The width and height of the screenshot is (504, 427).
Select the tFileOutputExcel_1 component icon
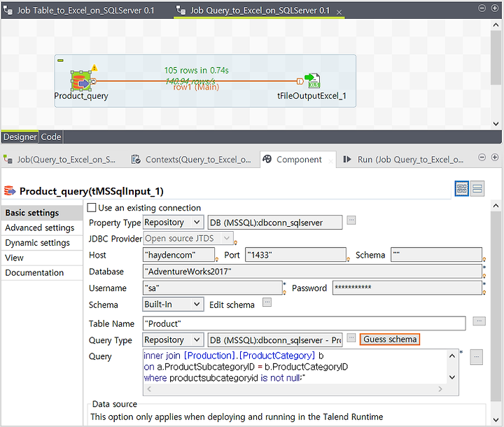tap(312, 80)
